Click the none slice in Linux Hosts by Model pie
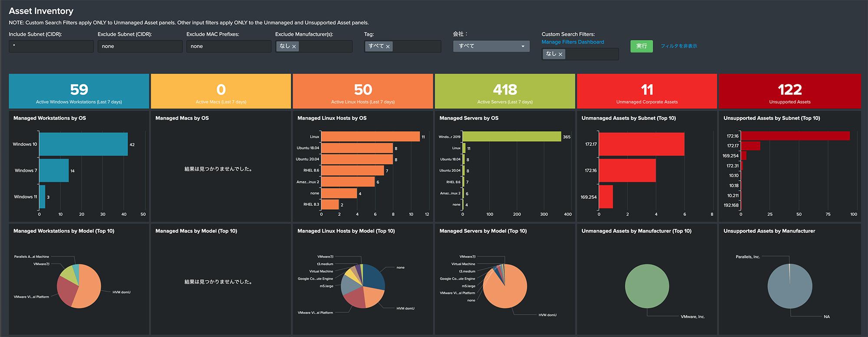868x337 pixels. pyautogui.click(x=374, y=277)
